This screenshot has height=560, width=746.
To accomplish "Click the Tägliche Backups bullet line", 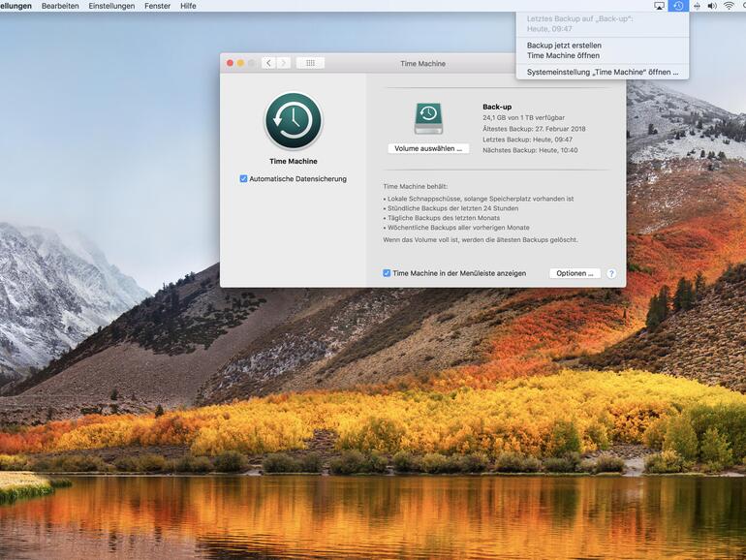I will [442, 217].
